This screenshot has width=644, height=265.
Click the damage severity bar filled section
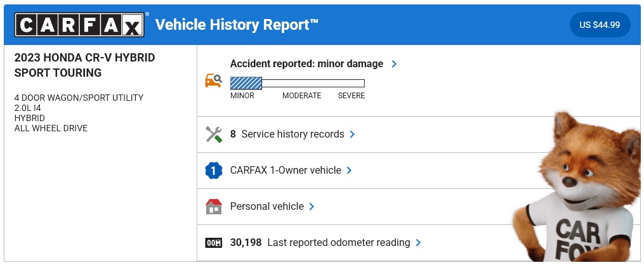246,83
